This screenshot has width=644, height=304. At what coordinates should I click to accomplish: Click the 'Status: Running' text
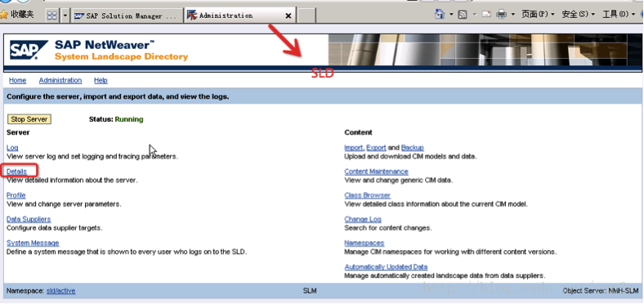(116, 119)
